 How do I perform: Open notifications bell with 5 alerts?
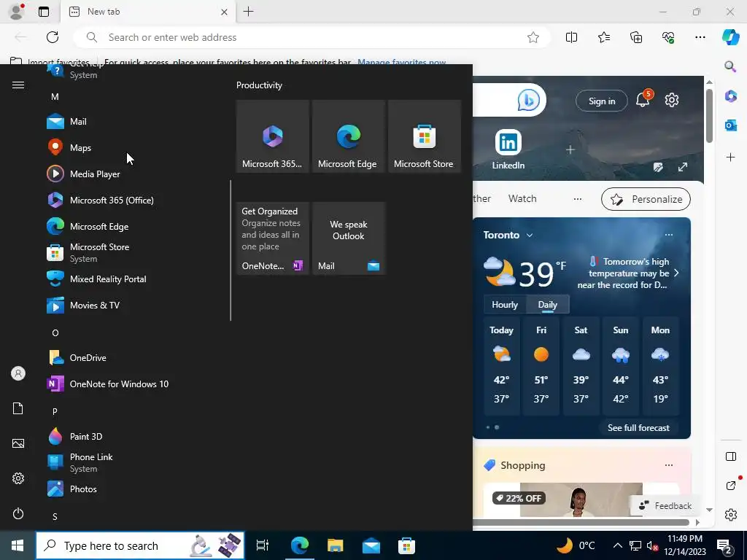click(x=643, y=99)
